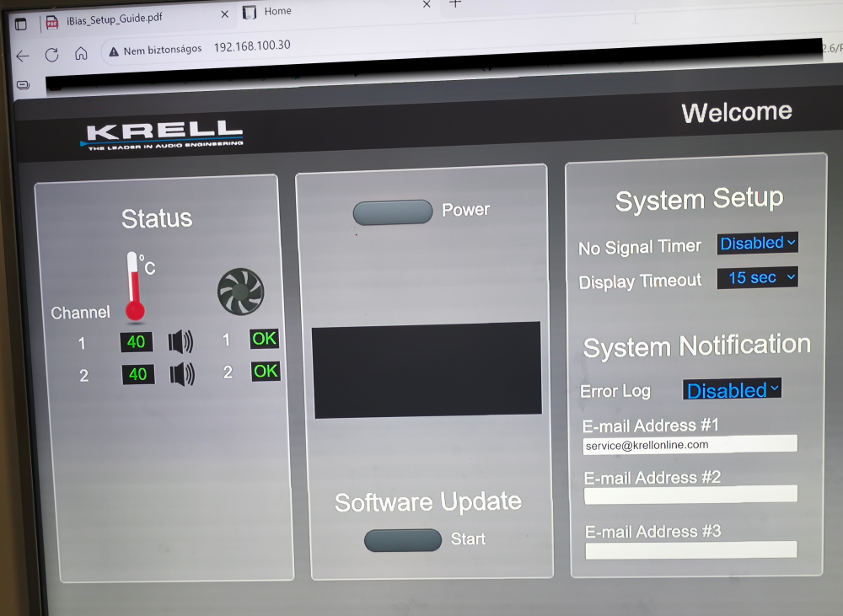This screenshot has height=616, width=843.
Task: Open a new browser tab
Action: click(x=455, y=4)
